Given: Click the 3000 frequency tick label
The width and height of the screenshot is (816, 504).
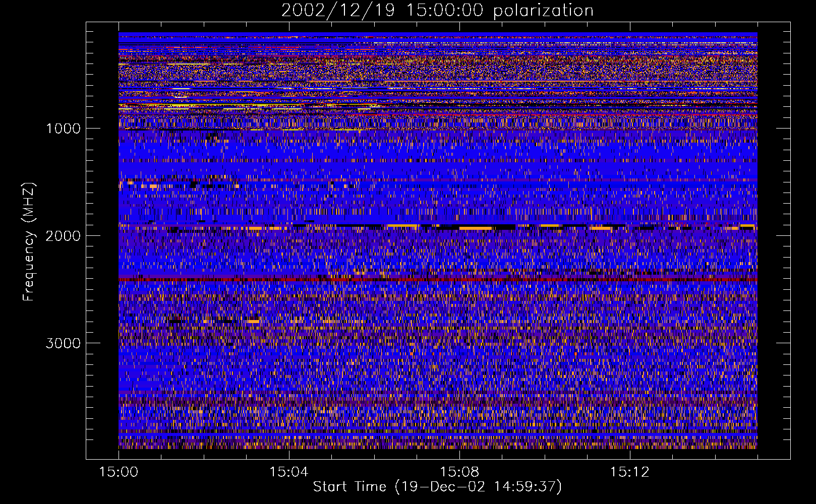Looking at the screenshot, I should (63, 343).
